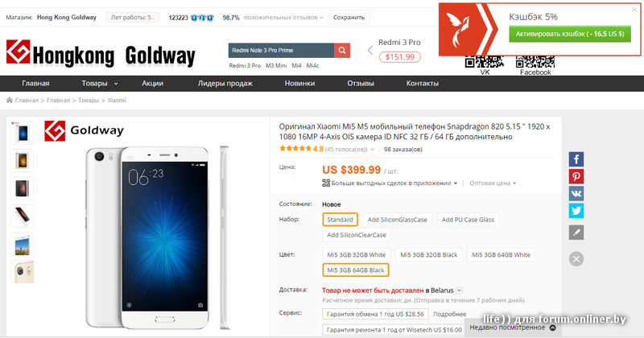Image resolution: width=644 pixels, height=338 pixels.
Task: Share via the VK social icon
Action: 576,193
